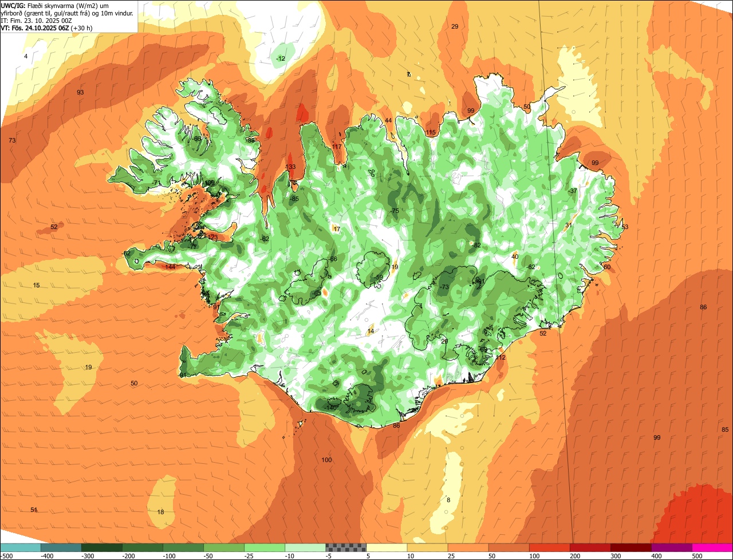Click the 123 value in the western bay
The height and width of the screenshot is (560, 733).
[212, 237]
